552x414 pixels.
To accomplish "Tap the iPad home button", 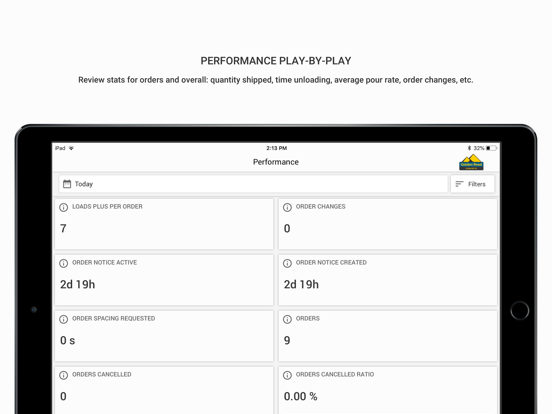I will (x=520, y=310).
